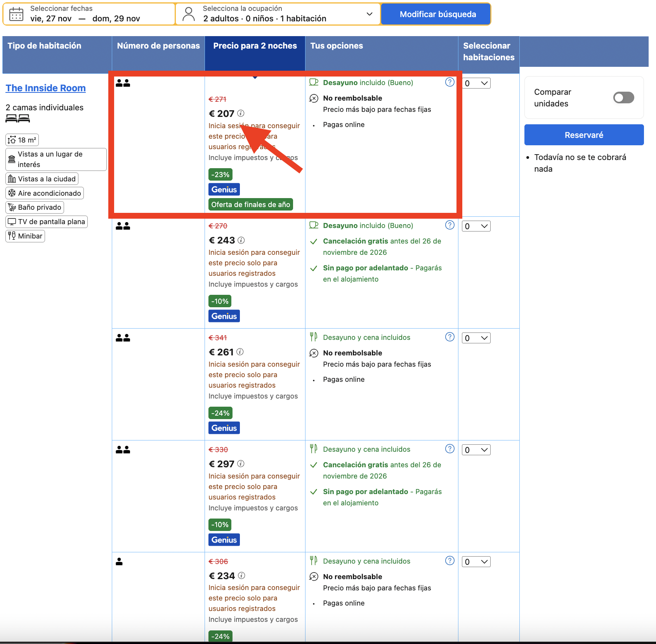
Task: Click info icon next to € 261 price
Action: (x=240, y=352)
